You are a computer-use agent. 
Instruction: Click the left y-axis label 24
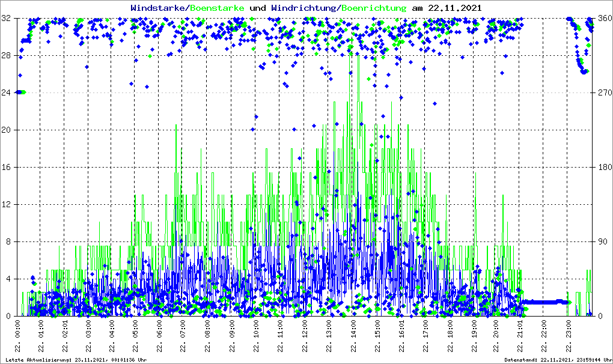point(6,93)
